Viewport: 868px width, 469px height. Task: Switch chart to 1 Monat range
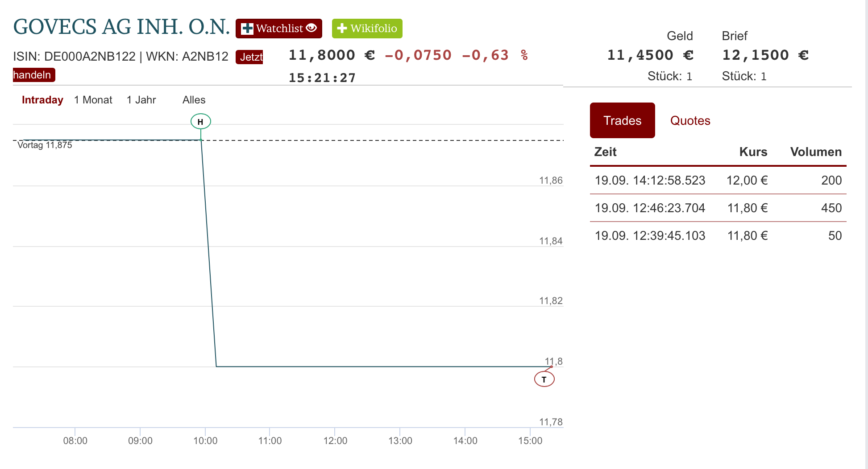point(93,100)
